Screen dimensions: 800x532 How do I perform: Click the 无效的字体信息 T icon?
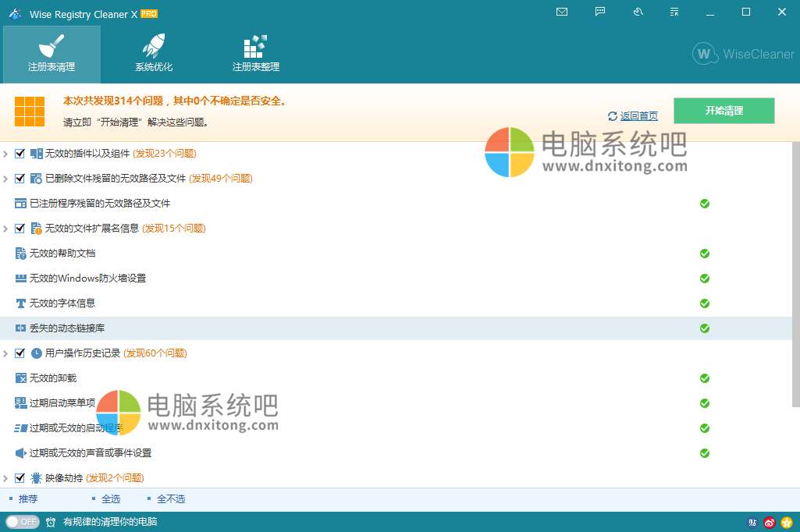[x=20, y=303]
